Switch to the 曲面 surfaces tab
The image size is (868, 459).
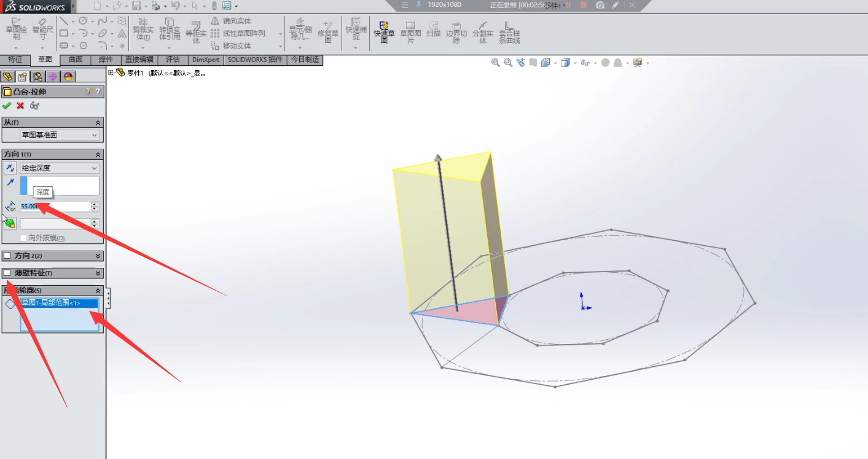pos(76,60)
